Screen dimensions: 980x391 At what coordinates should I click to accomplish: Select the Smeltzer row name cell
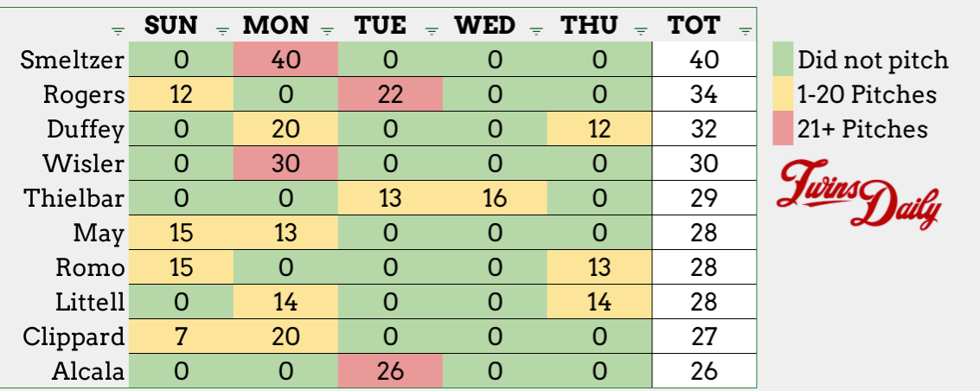[x=71, y=61]
